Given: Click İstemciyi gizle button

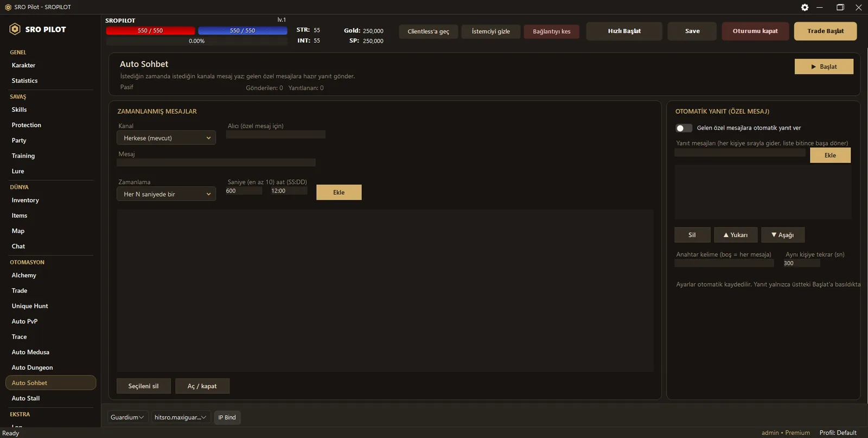Looking at the screenshot, I should (x=490, y=31).
